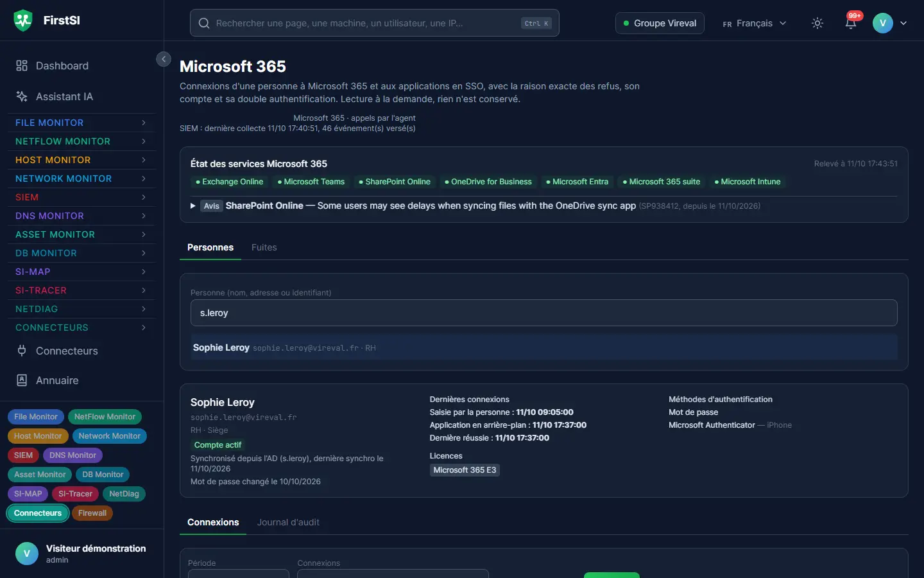Expand NETFLOW MONITOR section
Image resolution: width=924 pixels, height=578 pixels.
[81, 141]
